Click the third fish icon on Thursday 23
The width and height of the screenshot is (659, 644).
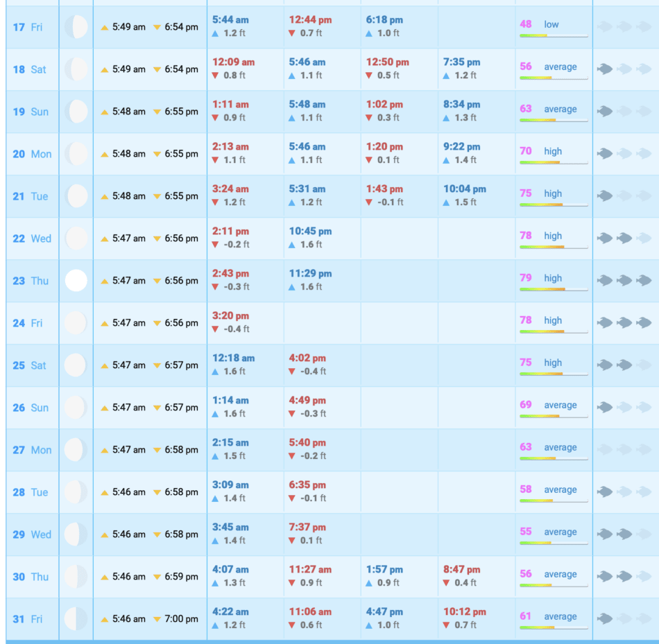click(x=644, y=281)
